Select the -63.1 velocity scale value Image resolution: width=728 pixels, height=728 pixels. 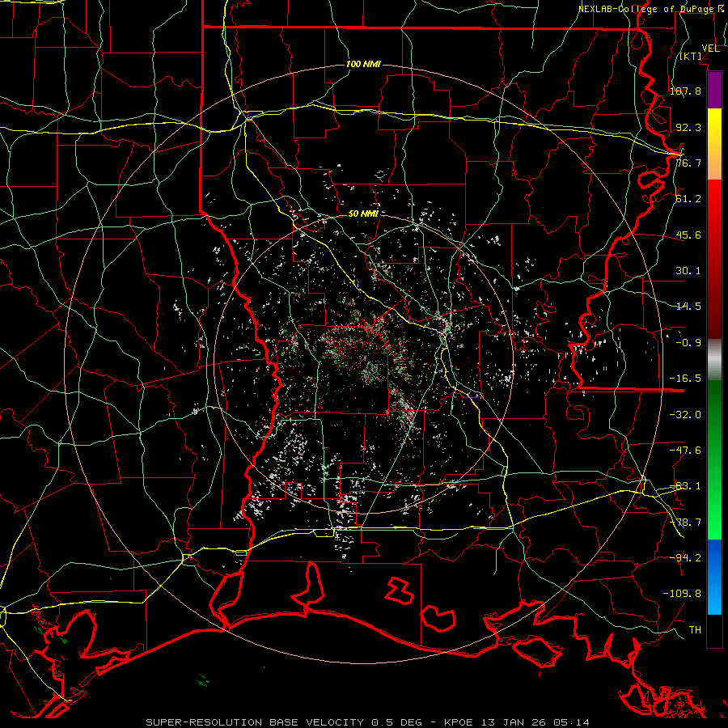coord(685,486)
